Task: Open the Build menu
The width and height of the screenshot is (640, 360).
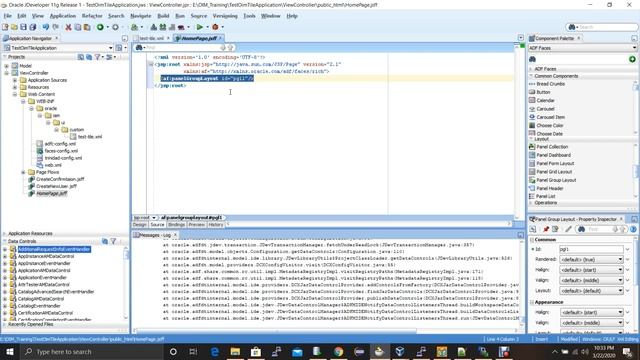Action: point(163,16)
